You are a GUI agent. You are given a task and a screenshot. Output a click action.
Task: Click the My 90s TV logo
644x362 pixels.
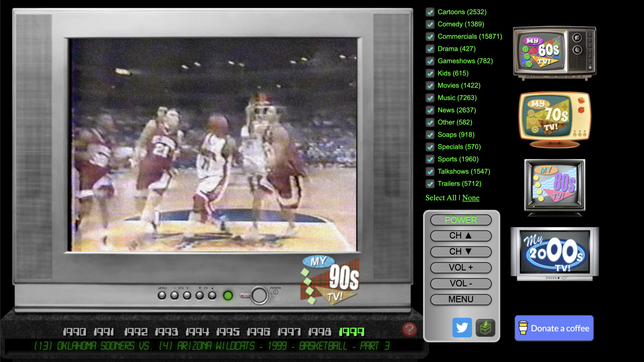coord(330,280)
